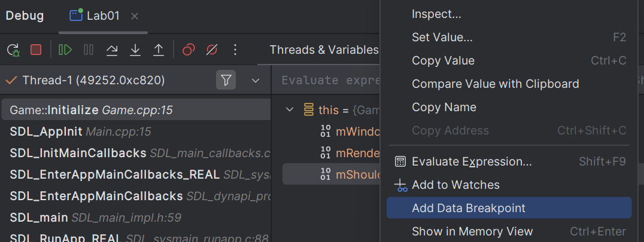644x242 pixels.
Task: Click the Step Into icon
Action: [135, 50]
